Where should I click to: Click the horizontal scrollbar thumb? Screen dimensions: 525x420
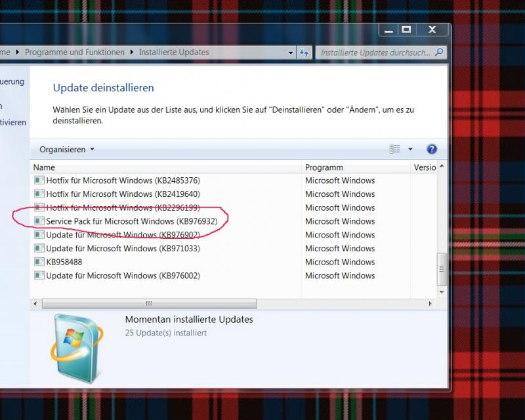click(150, 304)
